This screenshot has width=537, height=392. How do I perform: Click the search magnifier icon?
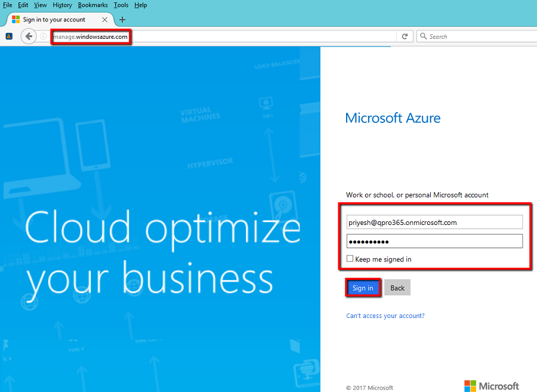[423, 36]
